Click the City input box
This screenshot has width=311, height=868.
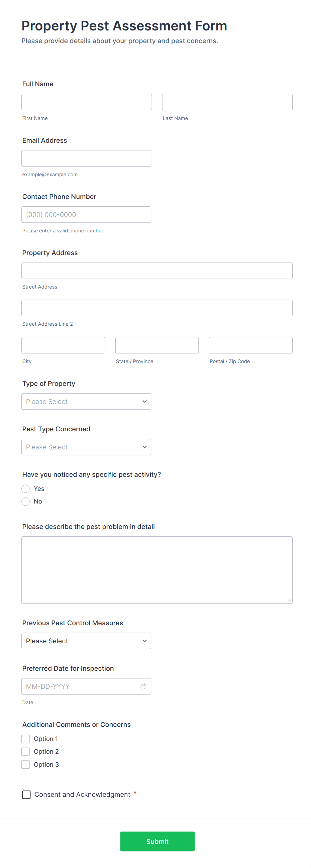(x=63, y=345)
